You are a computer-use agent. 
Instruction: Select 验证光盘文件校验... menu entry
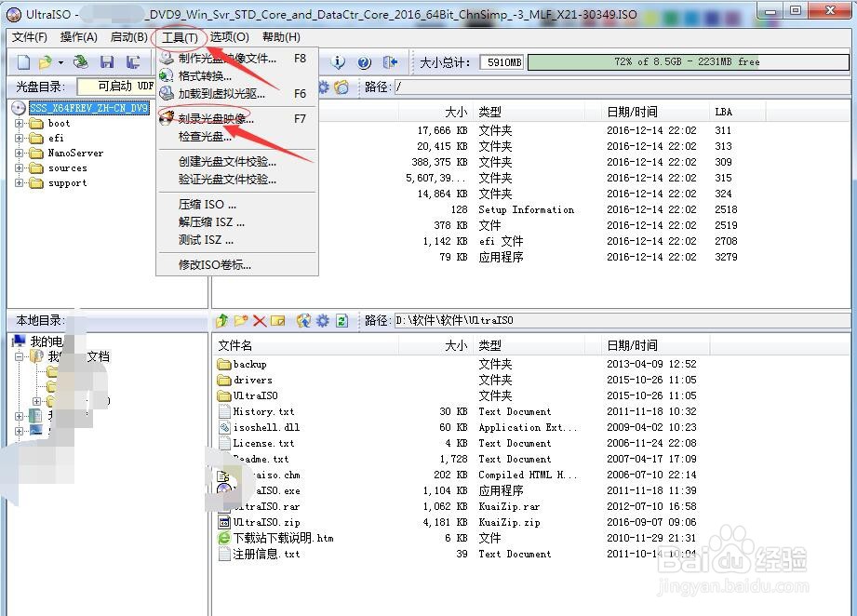pos(237,180)
